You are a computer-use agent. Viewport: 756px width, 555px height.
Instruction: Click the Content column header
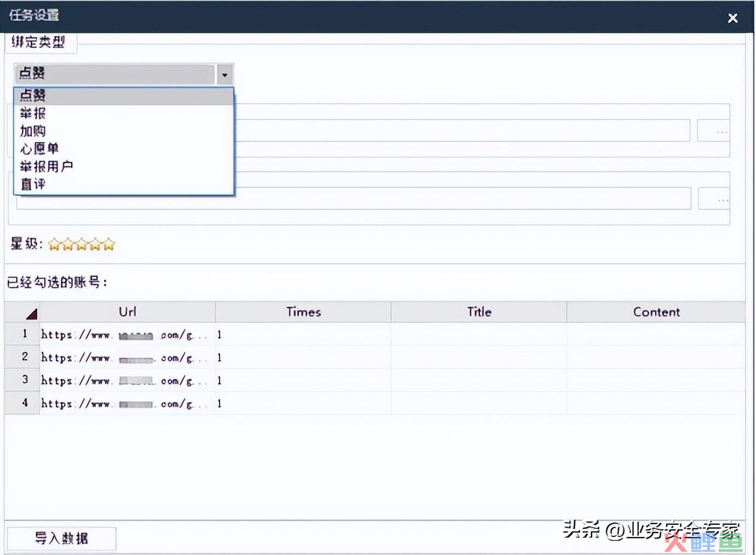point(656,312)
